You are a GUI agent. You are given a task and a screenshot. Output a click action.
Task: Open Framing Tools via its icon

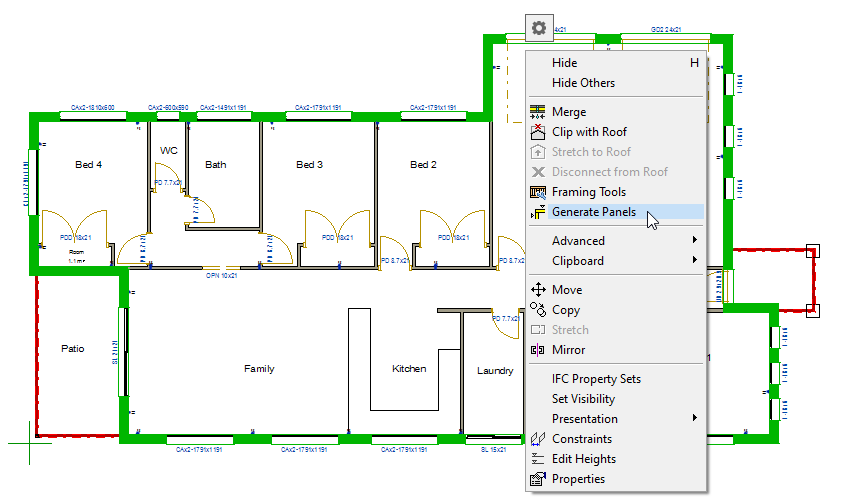pyautogui.click(x=537, y=192)
